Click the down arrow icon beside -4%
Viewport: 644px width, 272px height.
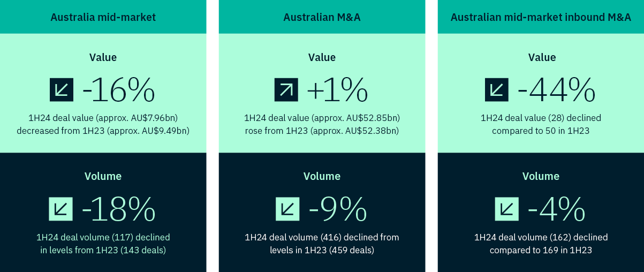coord(506,209)
